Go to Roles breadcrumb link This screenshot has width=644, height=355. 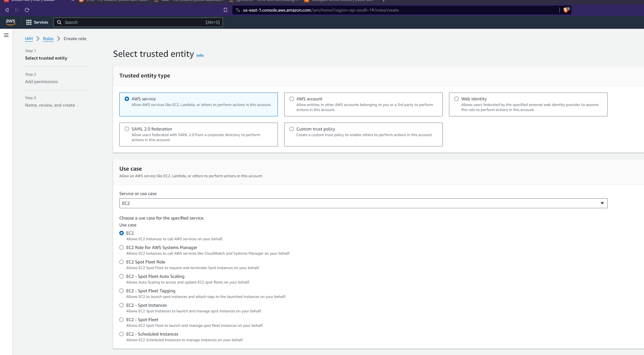click(48, 39)
